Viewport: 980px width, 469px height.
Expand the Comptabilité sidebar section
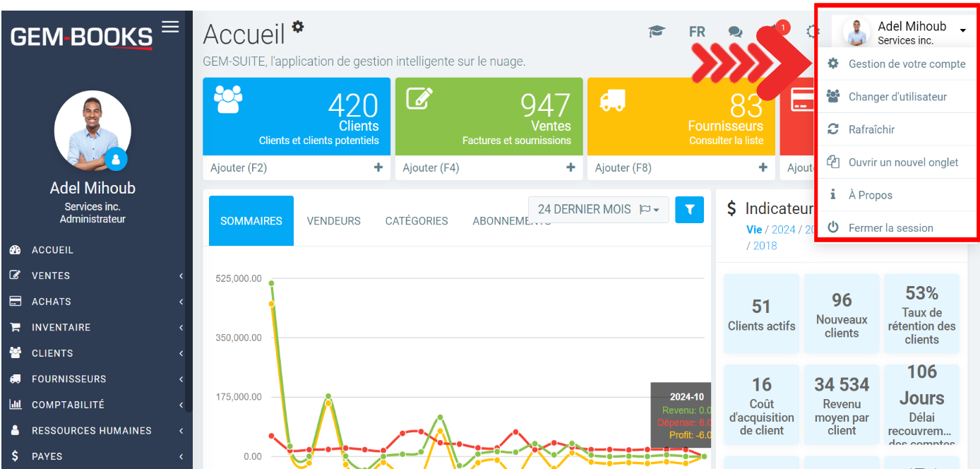[x=68, y=405]
